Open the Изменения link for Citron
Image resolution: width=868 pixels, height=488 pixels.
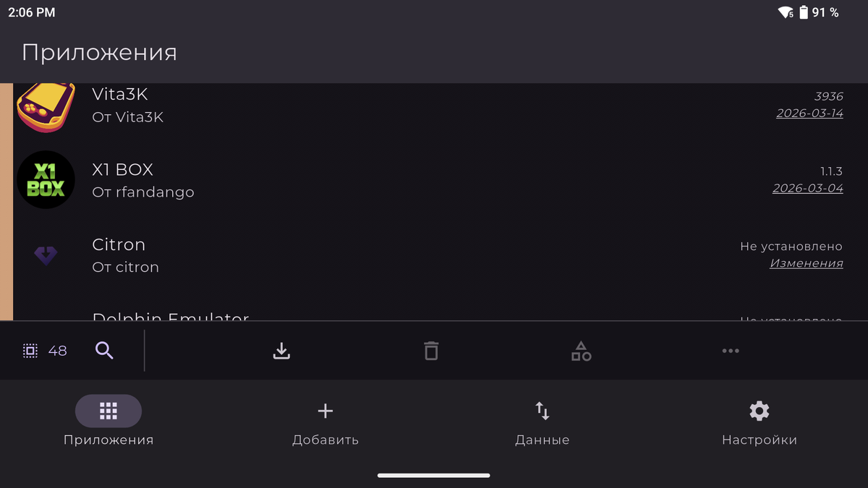(807, 263)
